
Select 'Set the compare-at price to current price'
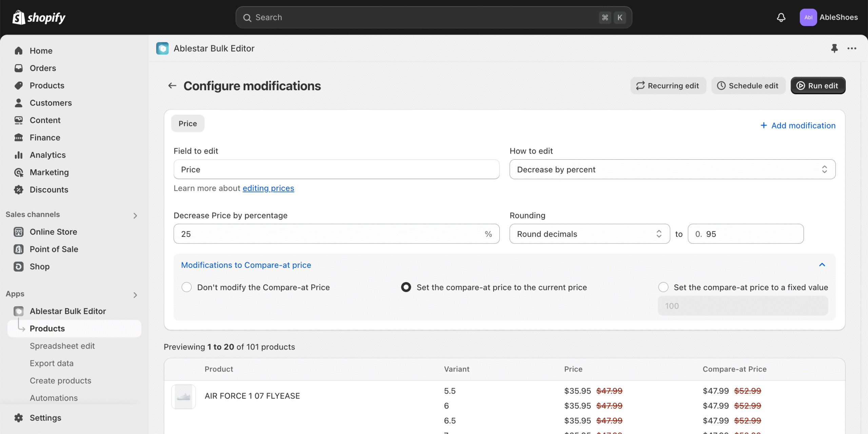coord(406,287)
